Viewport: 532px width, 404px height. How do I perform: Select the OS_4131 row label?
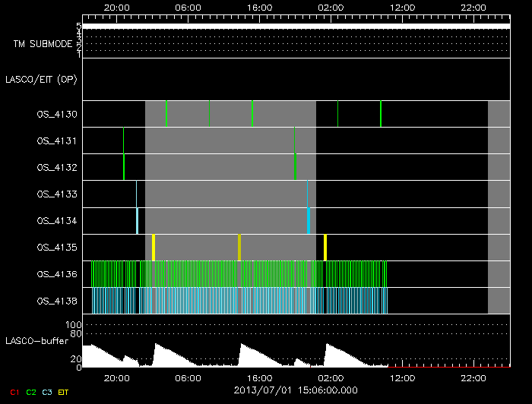click(x=57, y=140)
